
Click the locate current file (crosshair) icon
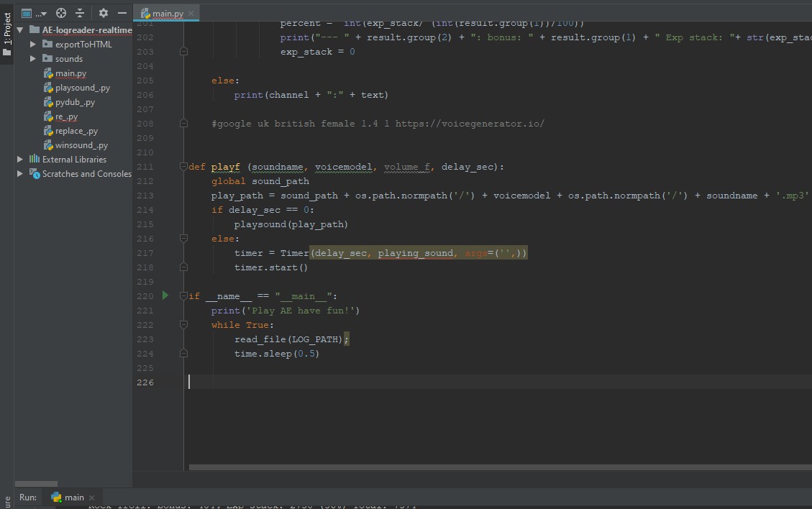(61, 13)
